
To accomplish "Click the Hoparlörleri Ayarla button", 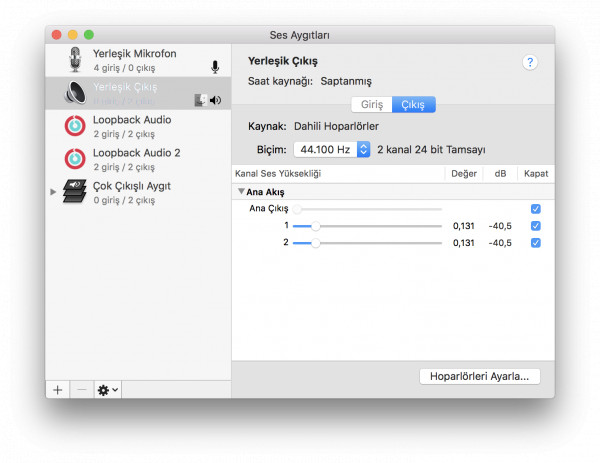I will [479, 376].
